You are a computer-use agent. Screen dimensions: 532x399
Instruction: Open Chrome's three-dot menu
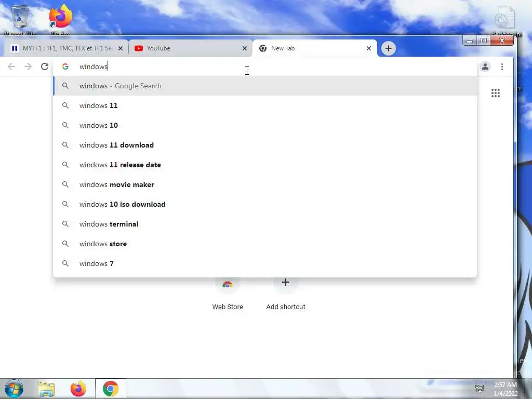tap(502, 66)
